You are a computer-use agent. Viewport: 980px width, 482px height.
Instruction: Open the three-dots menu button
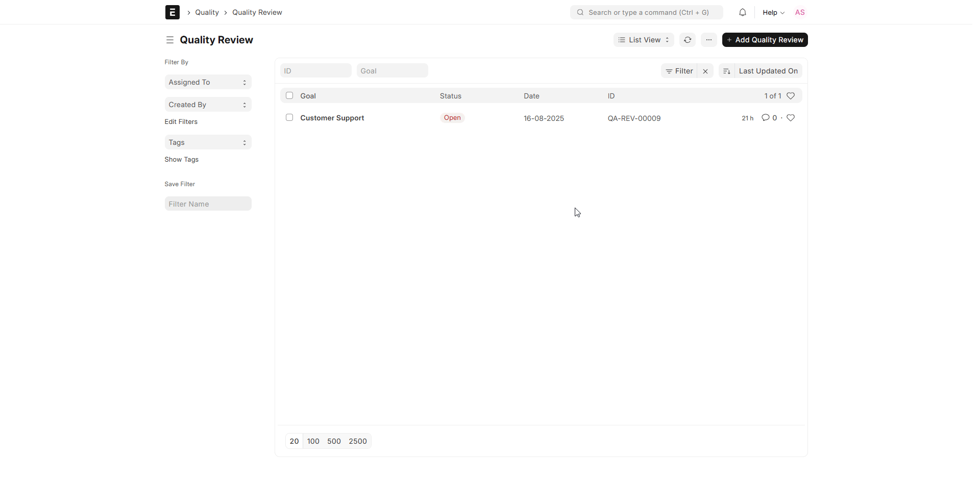coord(709,40)
